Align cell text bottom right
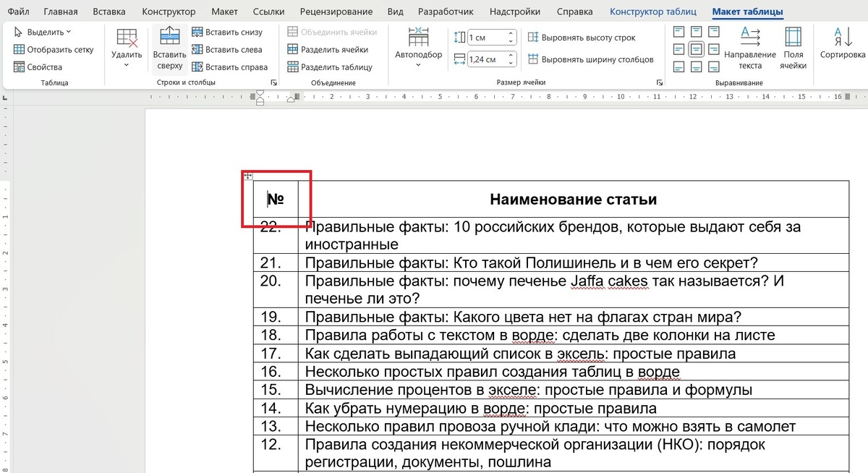The image size is (868, 473). click(x=713, y=67)
